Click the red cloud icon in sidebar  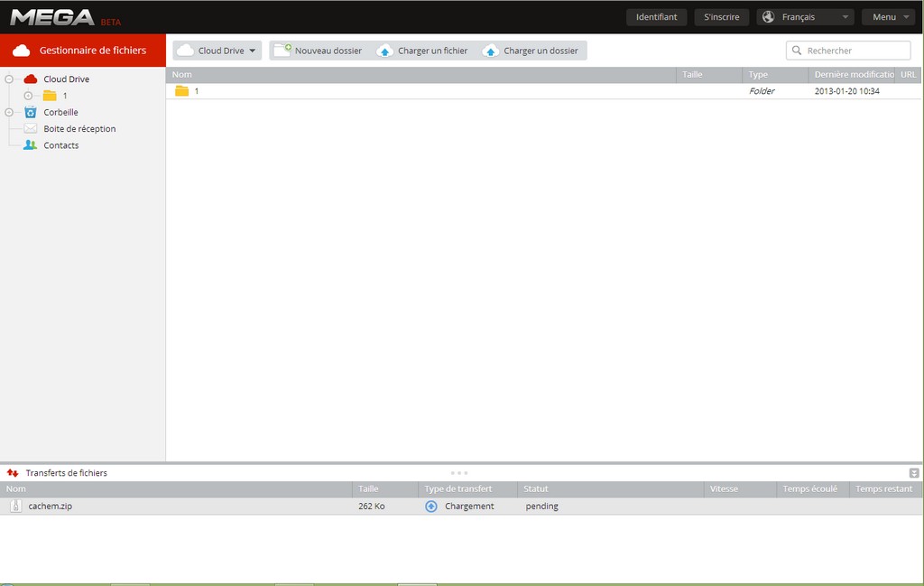click(31, 79)
